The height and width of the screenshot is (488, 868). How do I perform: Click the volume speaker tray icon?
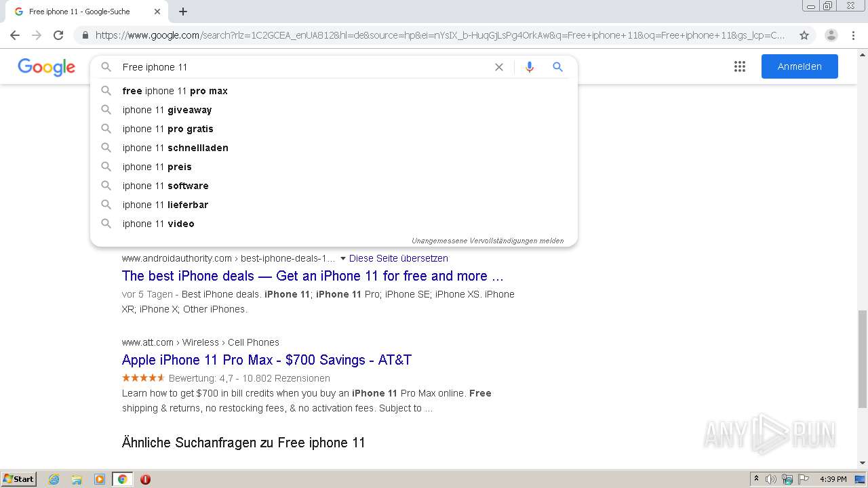pyautogui.click(x=771, y=479)
